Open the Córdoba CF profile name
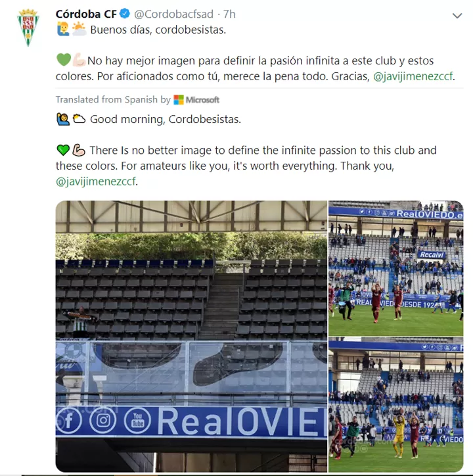 pos(86,14)
